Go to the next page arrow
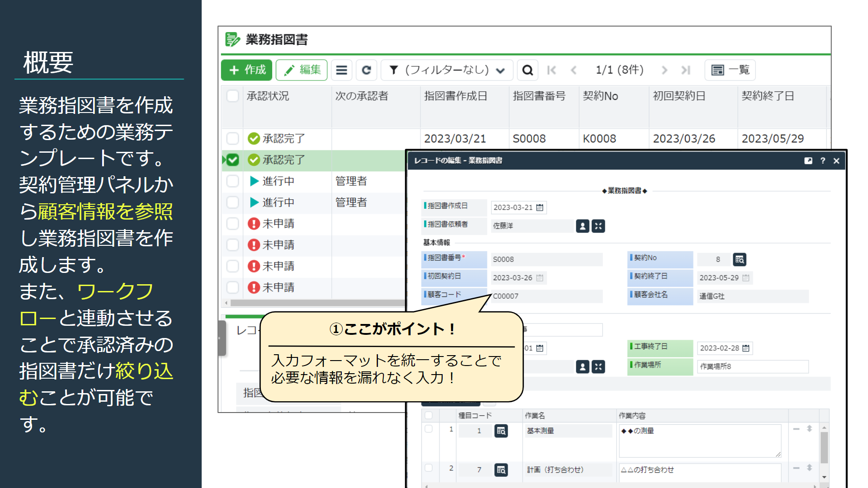The width and height of the screenshot is (868, 488). 664,70
